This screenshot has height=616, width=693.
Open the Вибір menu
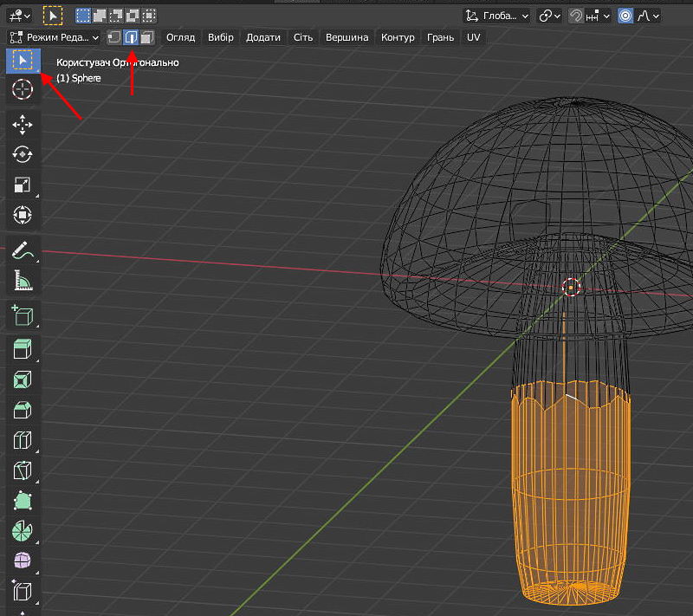(221, 37)
